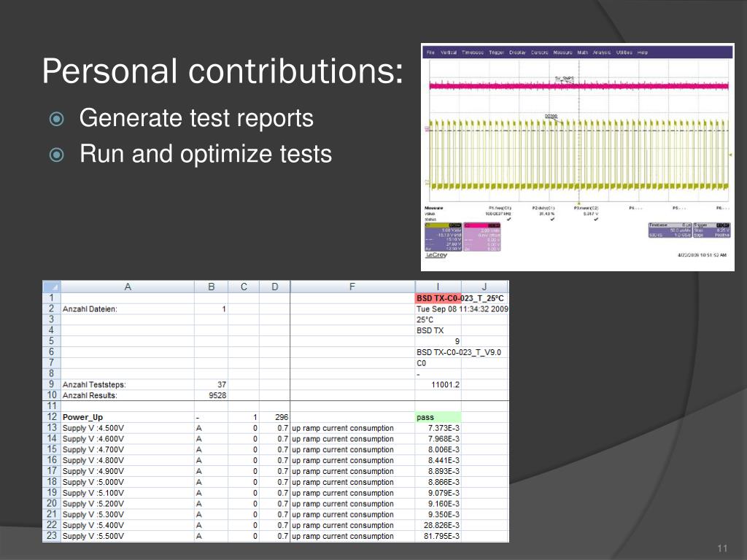Click cell 'Anzahl Teststeps:'
Image resolution: width=747 pixels, height=560 pixels.
tap(127, 384)
